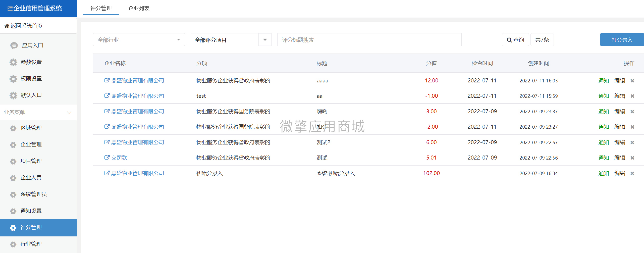Switch to the 企业列表 tab
This screenshot has height=253, width=644.
coord(139,8)
